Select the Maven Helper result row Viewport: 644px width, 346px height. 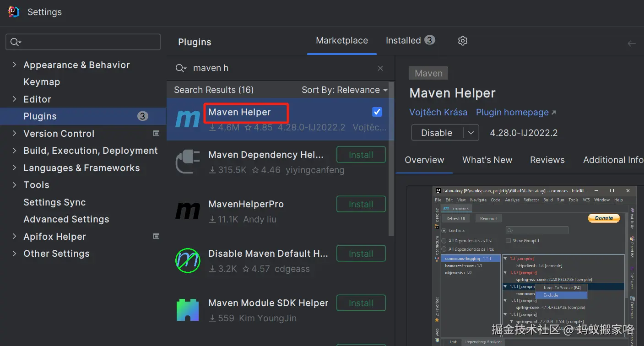click(280, 119)
